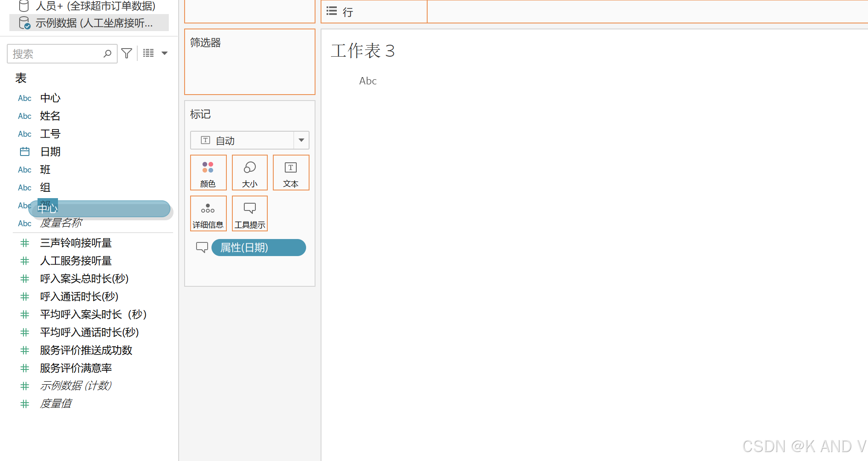This screenshot has height=461, width=868.
Task: Click the 行 rows shelf label
Action: pos(347,12)
